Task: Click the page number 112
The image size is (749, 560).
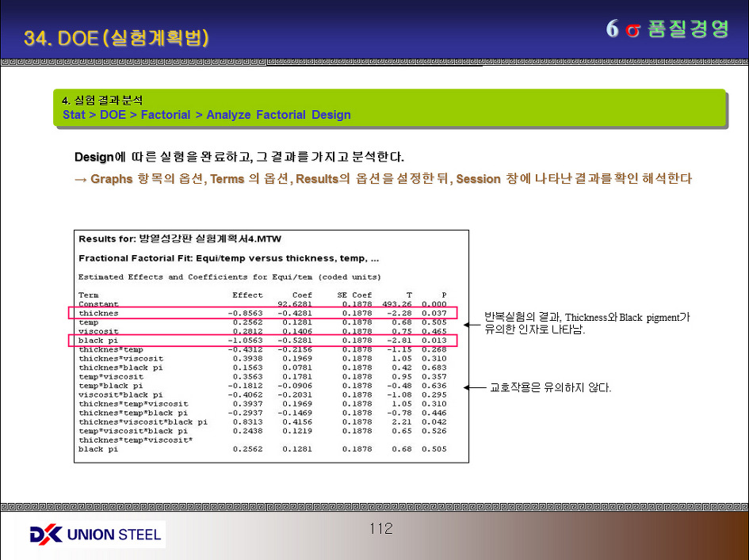Action: (380, 528)
